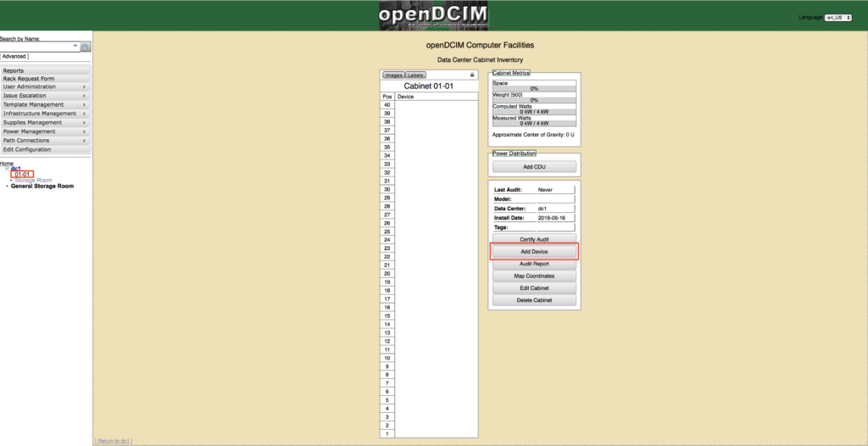The image size is (868, 446).
Task: Click the Weight usage bar
Action: [534, 100]
